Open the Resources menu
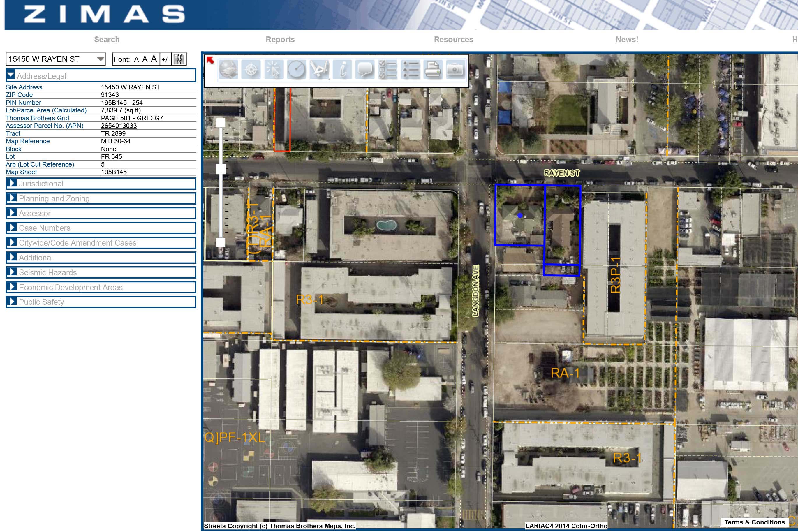The image size is (798, 532). tap(453, 40)
